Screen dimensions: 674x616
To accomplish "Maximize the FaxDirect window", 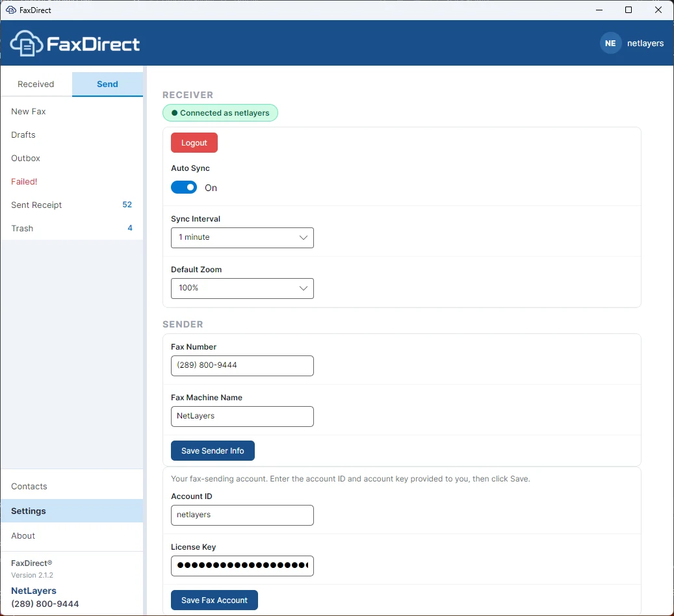I will tap(628, 10).
